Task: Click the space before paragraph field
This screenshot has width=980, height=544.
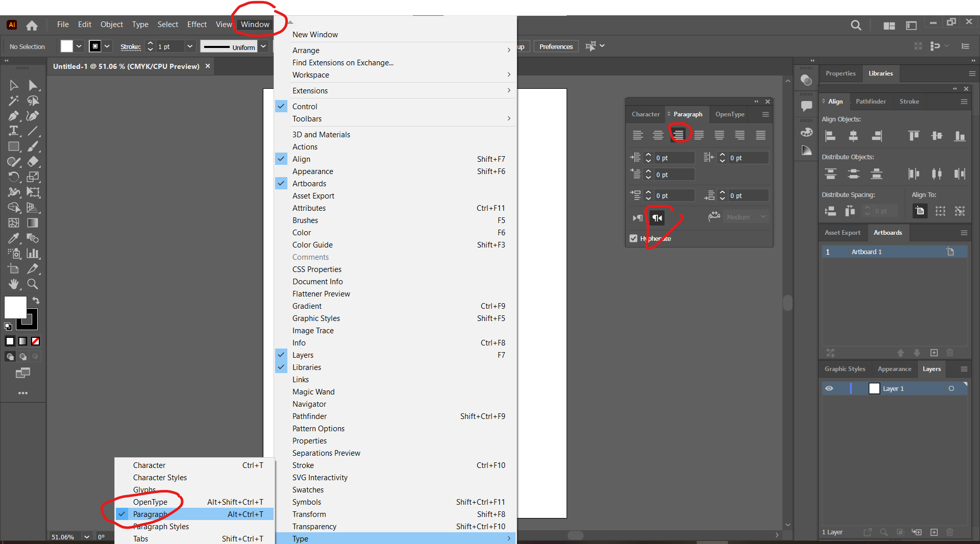Action: [674, 196]
